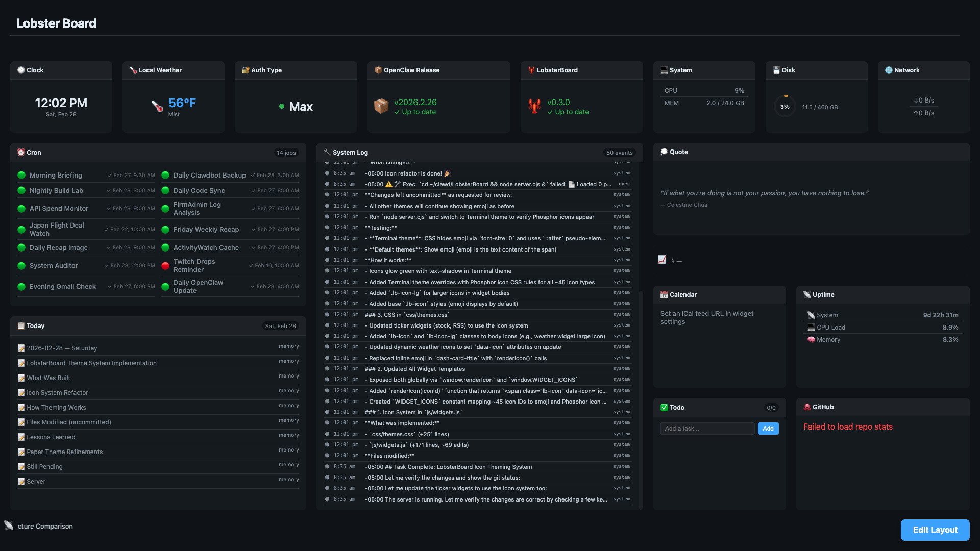Click the satellite dish icon on the Uptime widget
The width and height of the screenshot is (980, 551).
coord(807,295)
